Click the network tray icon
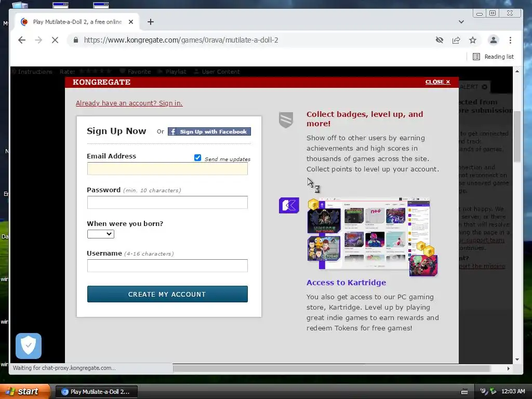 [494, 392]
